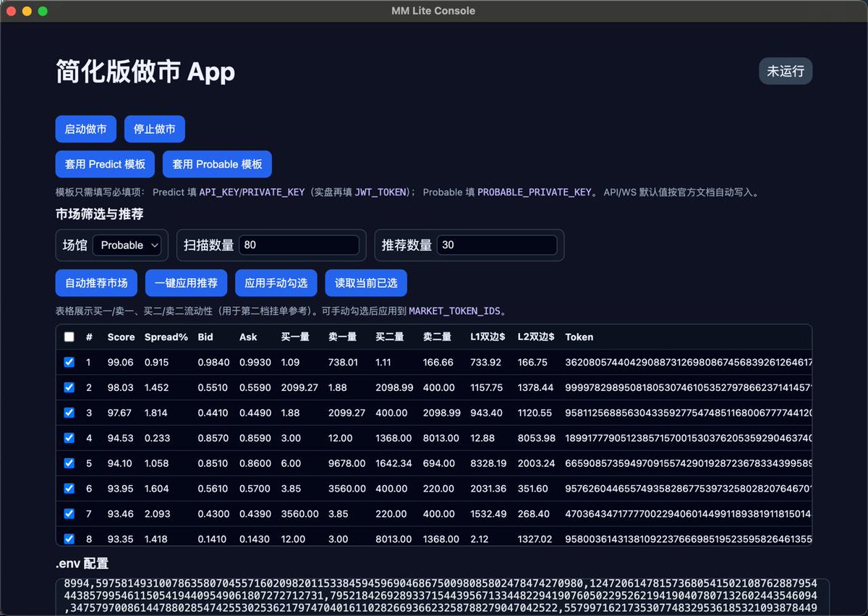This screenshot has height=616, width=868.
Task: Click the Spread% column header
Action: click(166, 337)
